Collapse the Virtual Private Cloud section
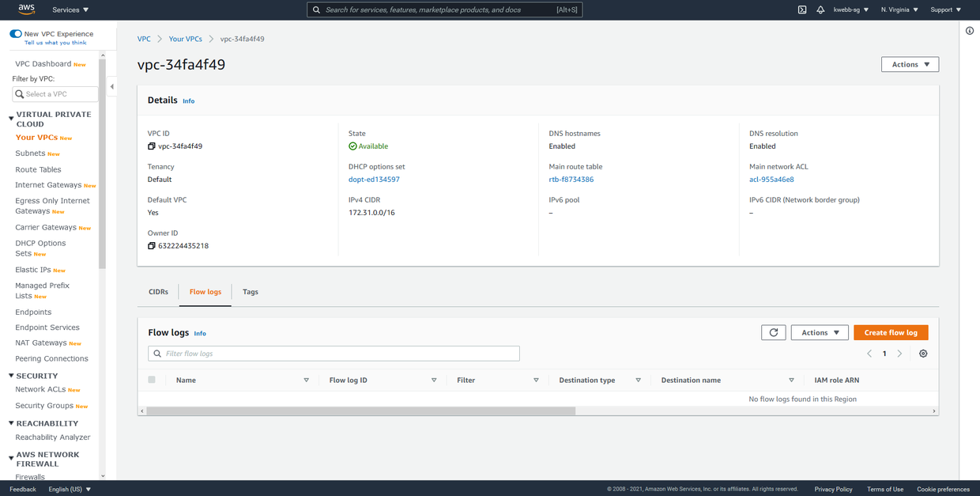Screen dimensions: 980x496 [x=11, y=119]
